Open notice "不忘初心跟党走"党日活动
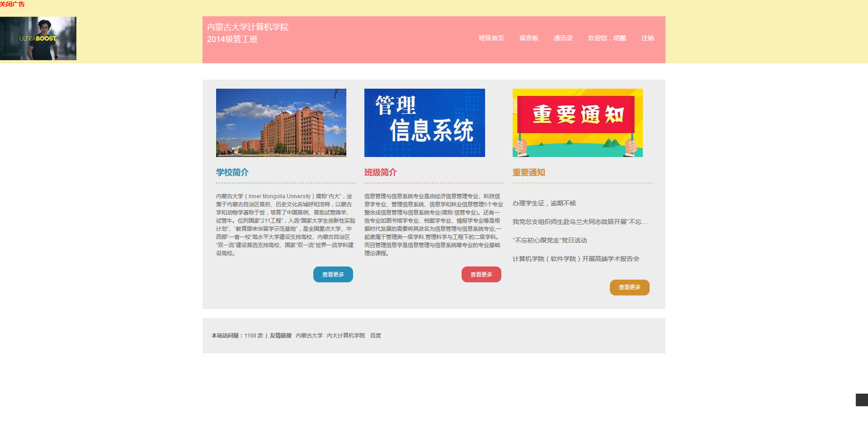 (x=550, y=240)
